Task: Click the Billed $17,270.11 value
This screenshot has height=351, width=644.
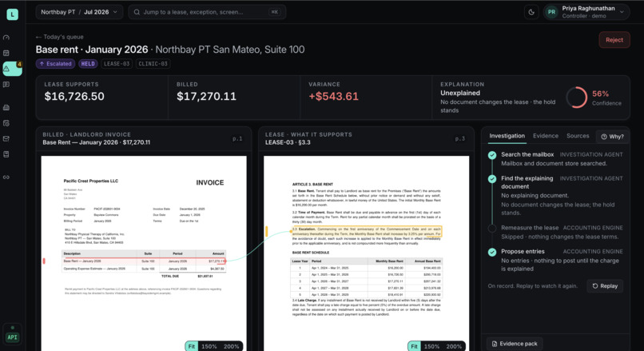Action: [x=206, y=97]
